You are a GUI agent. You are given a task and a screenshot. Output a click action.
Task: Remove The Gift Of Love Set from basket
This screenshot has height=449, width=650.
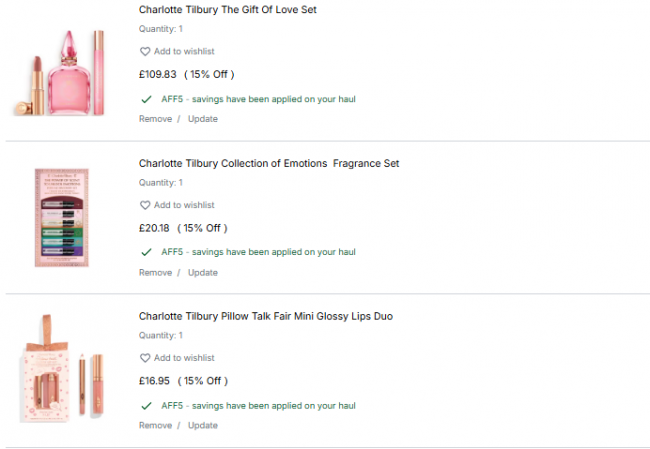[x=155, y=119]
